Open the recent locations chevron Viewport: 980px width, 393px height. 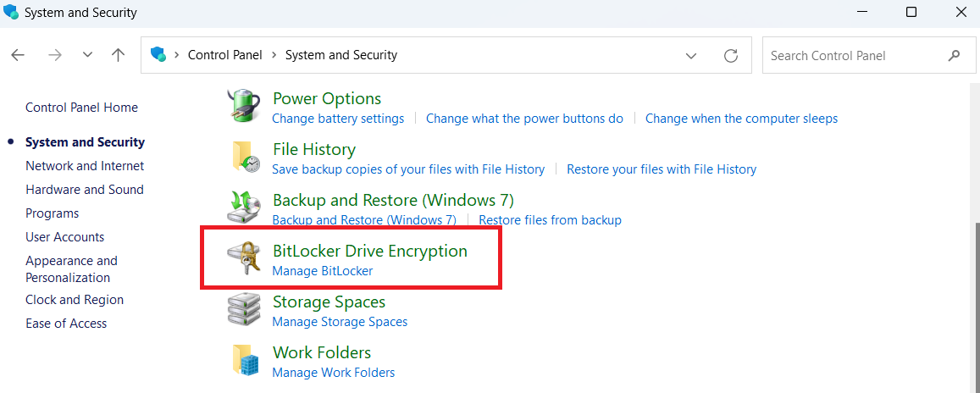pos(87,55)
